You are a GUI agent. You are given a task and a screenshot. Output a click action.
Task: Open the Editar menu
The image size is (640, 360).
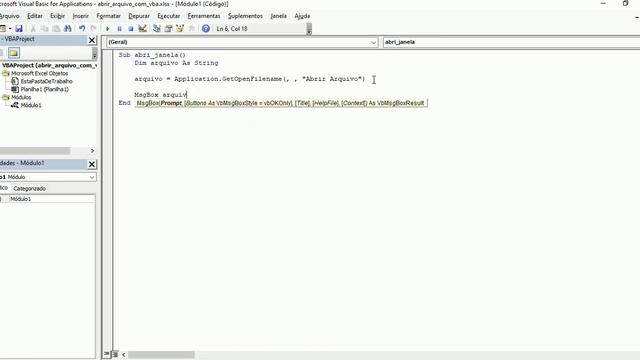tap(35, 16)
